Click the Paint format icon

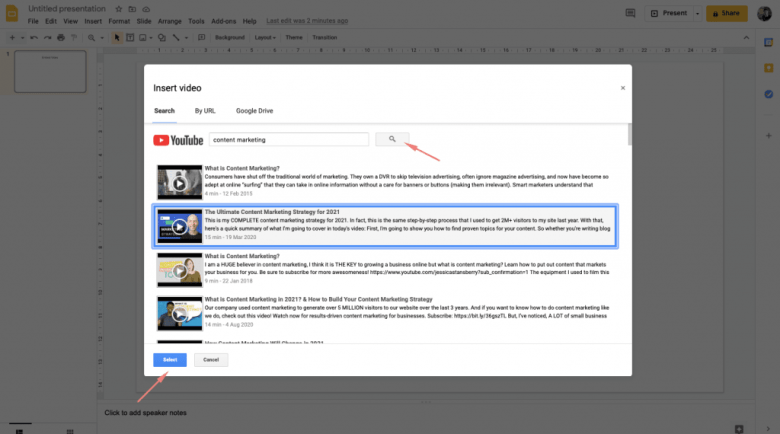coord(74,37)
